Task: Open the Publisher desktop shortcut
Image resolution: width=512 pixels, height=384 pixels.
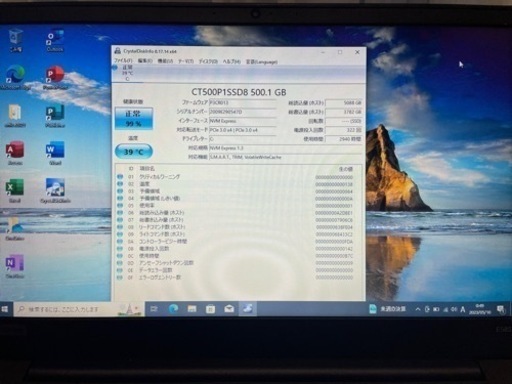Action: coord(55,116)
